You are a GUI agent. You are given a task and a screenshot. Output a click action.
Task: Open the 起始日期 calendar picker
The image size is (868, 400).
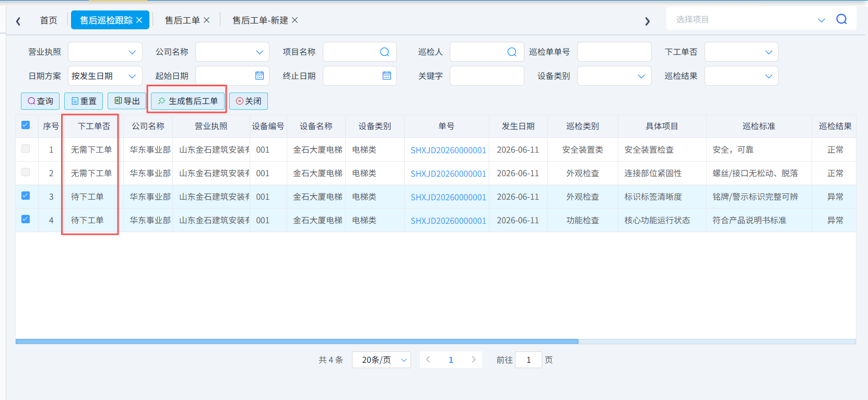[x=260, y=76]
